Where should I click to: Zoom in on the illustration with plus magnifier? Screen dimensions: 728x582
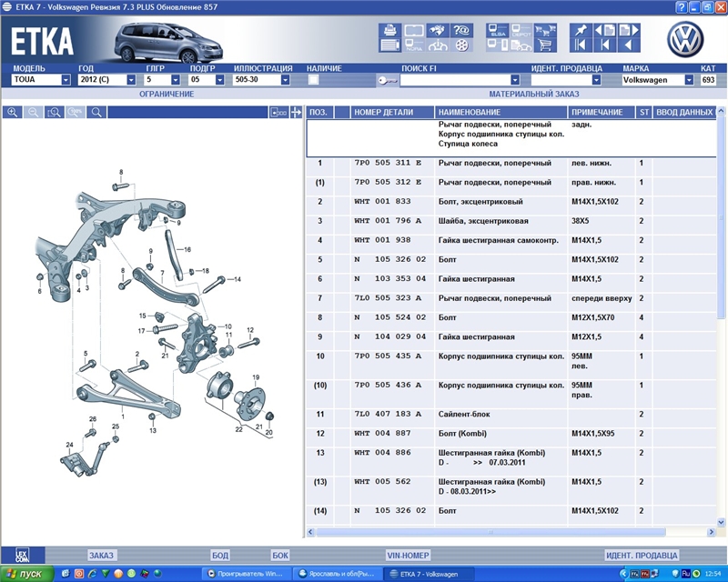[x=13, y=113]
